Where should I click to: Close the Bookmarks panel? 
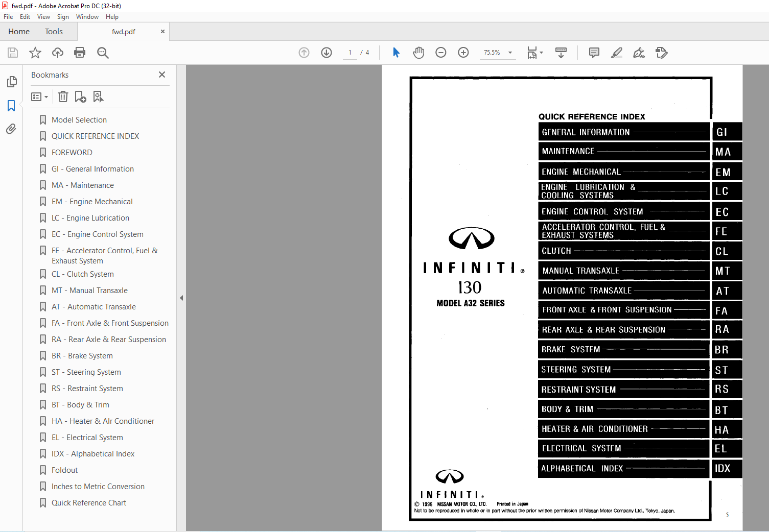tap(162, 75)
